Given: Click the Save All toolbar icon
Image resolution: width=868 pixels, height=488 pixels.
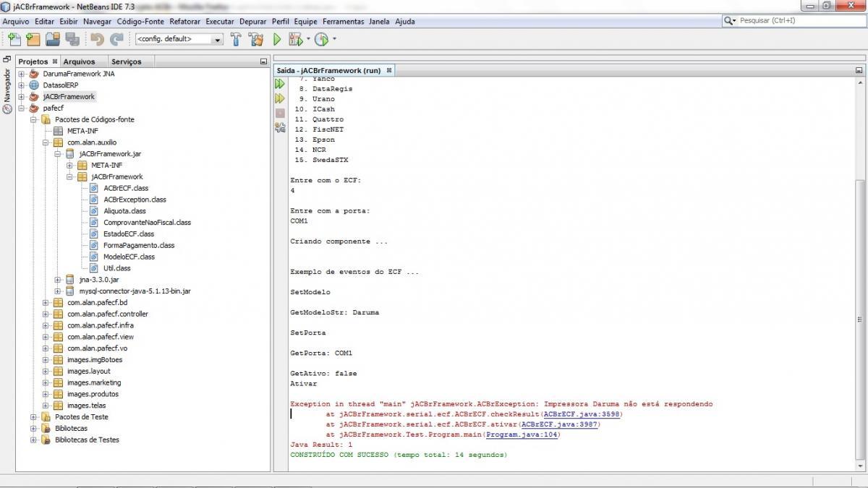Looking at the screenshot, I should 72,39.
